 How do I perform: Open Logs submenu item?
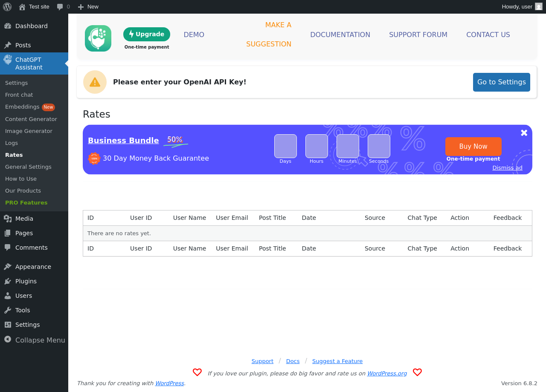(12, 143)
